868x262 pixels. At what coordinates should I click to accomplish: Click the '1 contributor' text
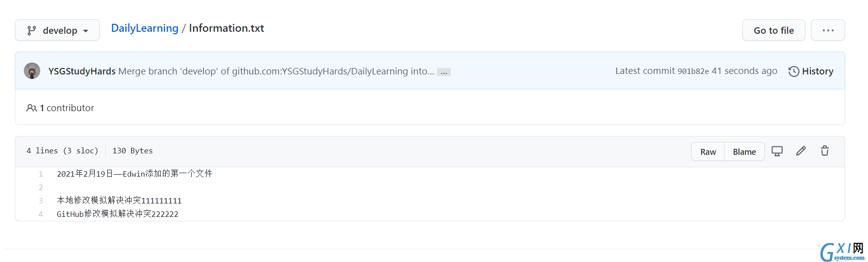point(67,108)
